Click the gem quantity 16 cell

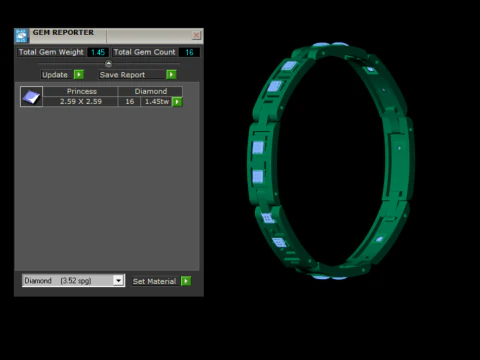(x=129, y=101)
